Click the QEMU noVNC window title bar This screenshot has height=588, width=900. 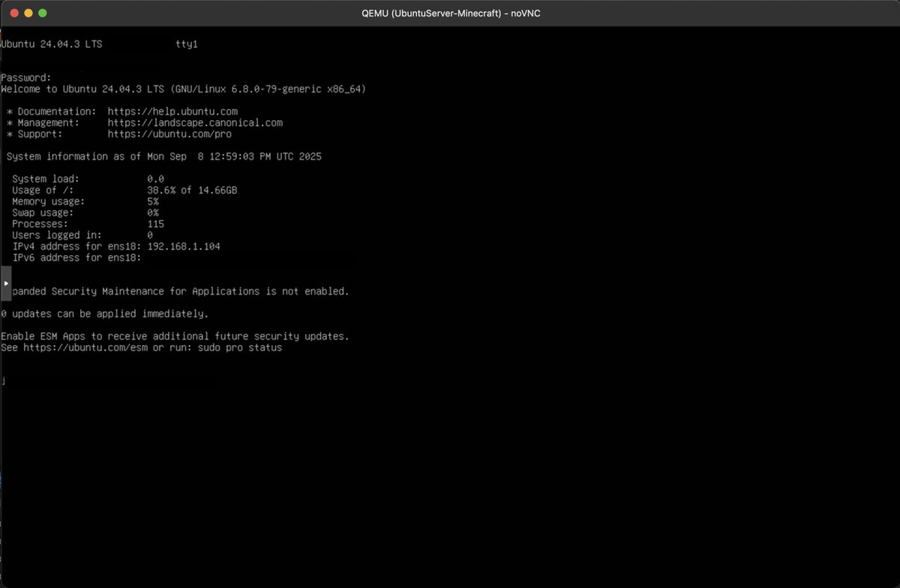[x=450, y=13]
